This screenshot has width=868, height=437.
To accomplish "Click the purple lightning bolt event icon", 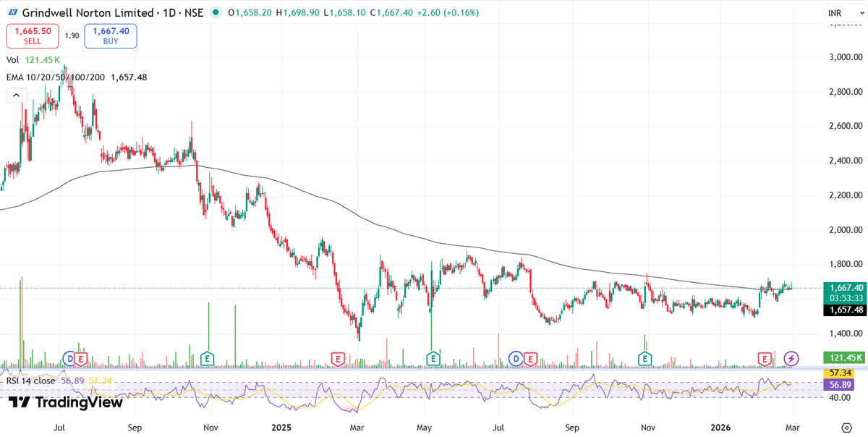I will pos(791,358).
